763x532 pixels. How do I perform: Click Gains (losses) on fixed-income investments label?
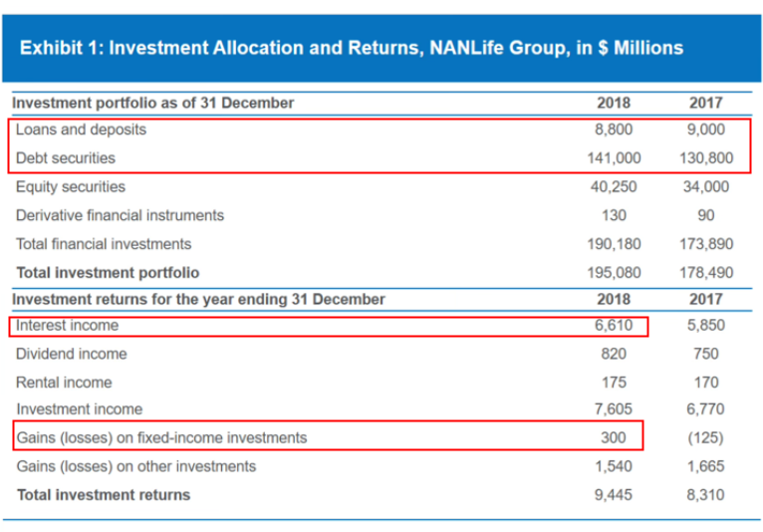161,437
